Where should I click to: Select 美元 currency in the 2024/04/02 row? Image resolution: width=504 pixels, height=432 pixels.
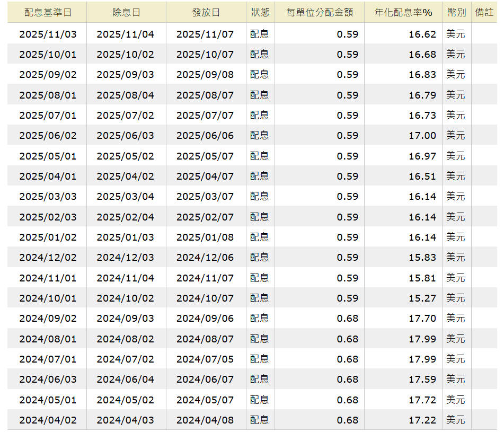point(455,420)
